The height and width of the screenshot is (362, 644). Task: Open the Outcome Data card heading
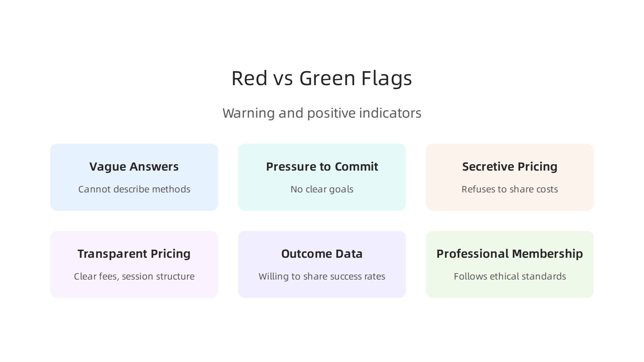coord(322,254)
